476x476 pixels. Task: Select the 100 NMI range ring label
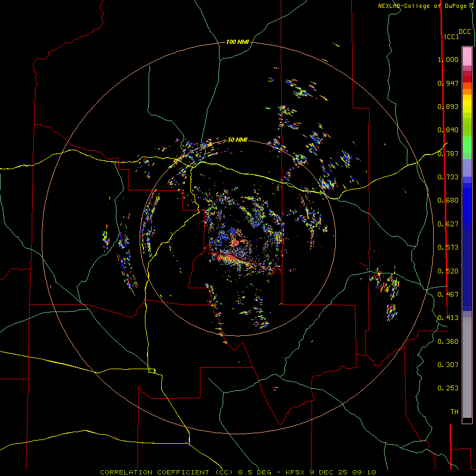[237, 42]
